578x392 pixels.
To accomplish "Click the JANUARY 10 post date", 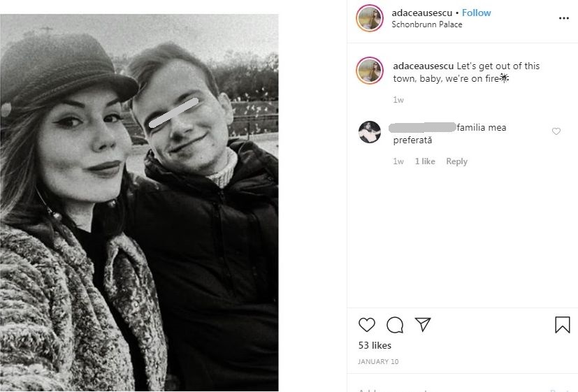I will point(378,362).
